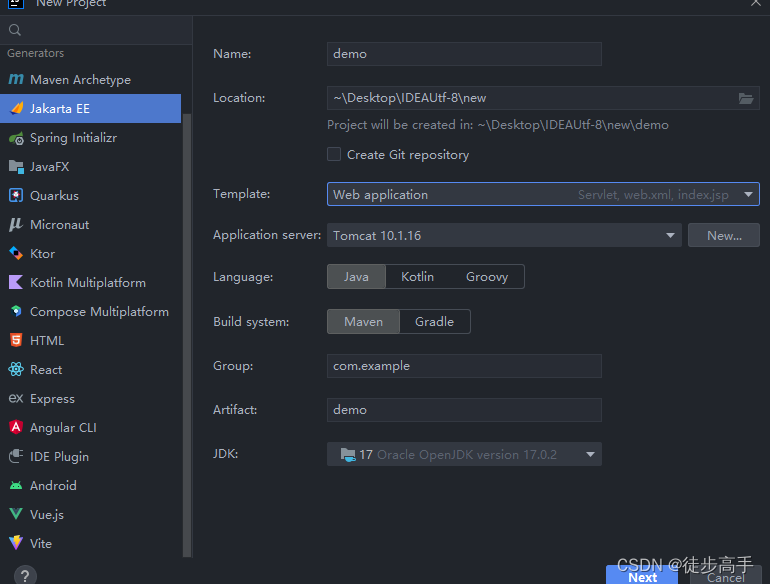Select the Vue.js list entry
The image size is (770, 584).
[x=91, y=514]
